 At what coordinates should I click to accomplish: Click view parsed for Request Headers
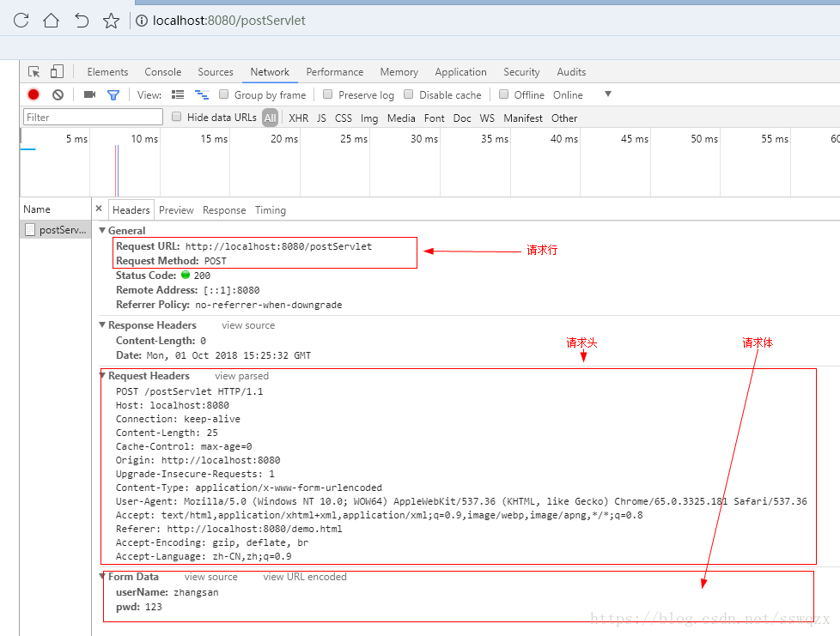click(x=241, y=376)
